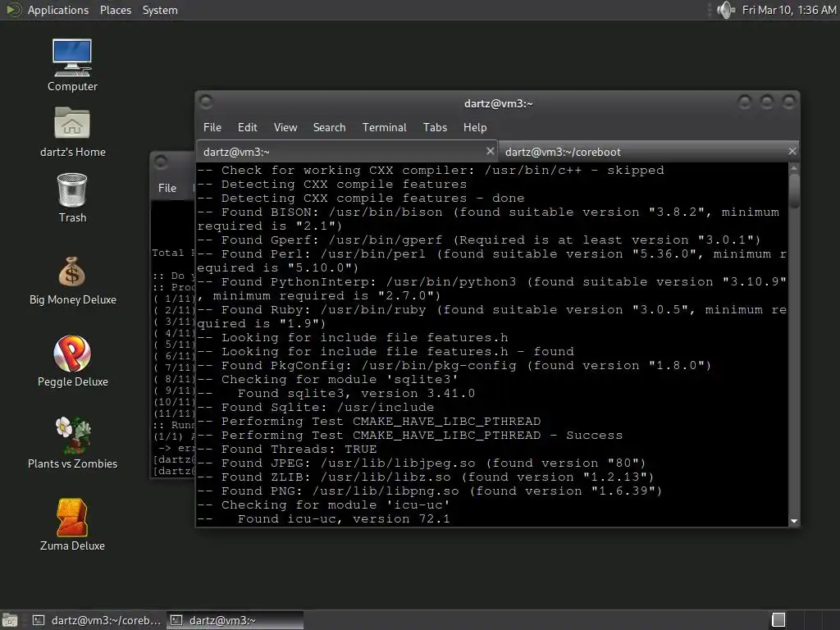840x630 pixels.
Task: Click the 'Found JPEG' output line
Action: tap(422, 463)
